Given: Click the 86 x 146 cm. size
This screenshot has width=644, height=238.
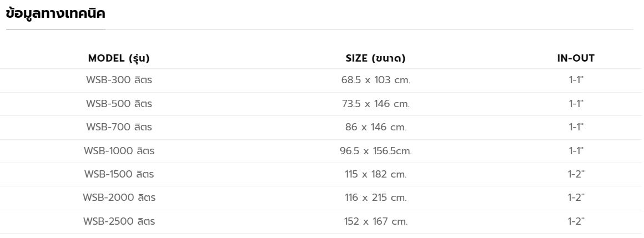Looking at the screenshot, I should pos(375,127).
